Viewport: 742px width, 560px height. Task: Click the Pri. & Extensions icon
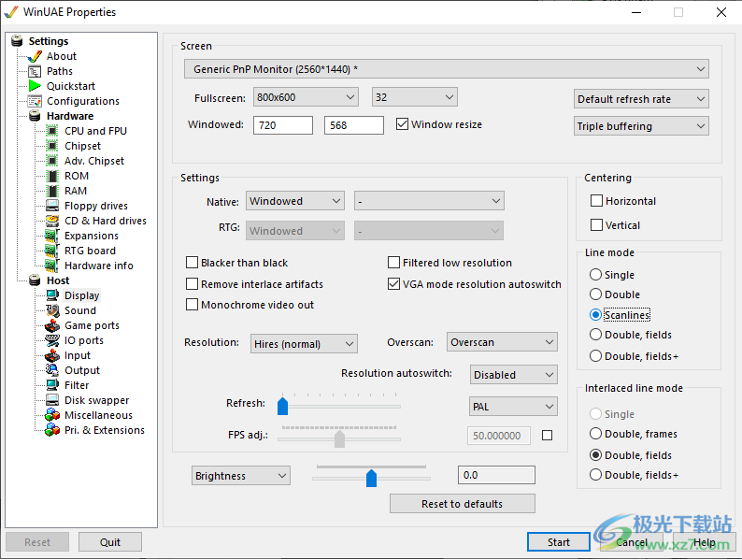52,430
